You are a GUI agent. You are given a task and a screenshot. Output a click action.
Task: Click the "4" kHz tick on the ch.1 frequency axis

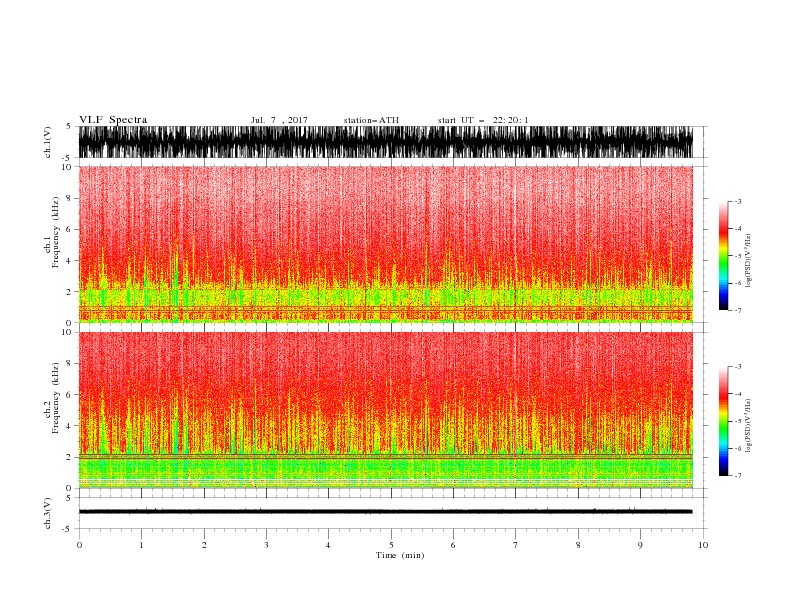pyautogui.click(x=69, y=261)
